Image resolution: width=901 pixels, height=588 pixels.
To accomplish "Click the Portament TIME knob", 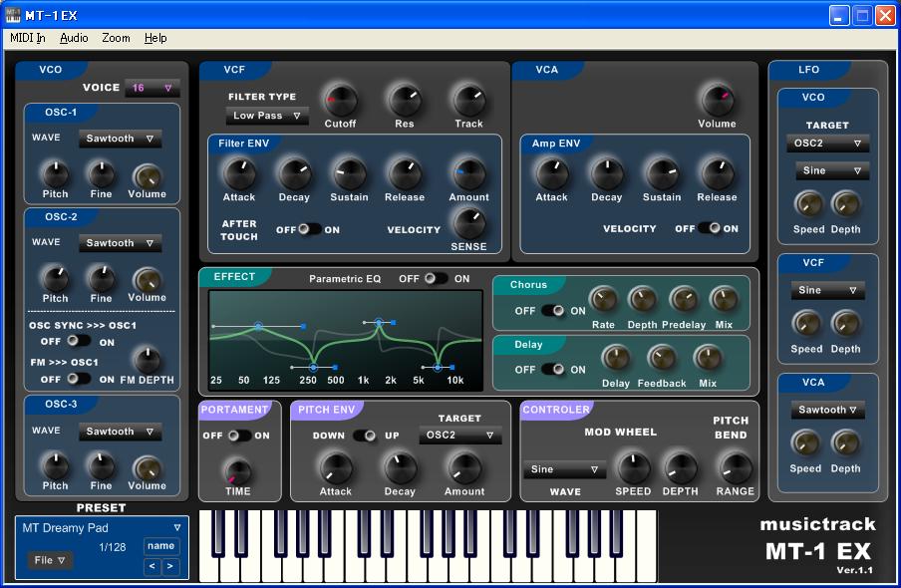I will 237,471.
